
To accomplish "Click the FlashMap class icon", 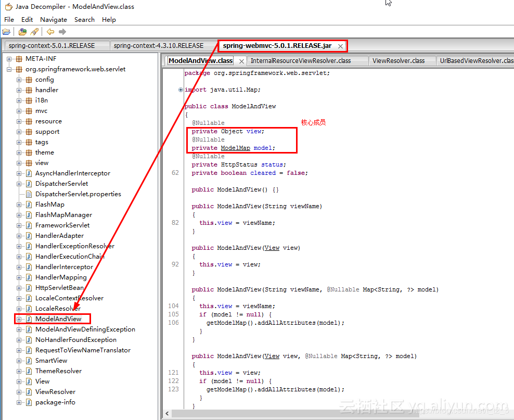I will click(x=29, y=205).
